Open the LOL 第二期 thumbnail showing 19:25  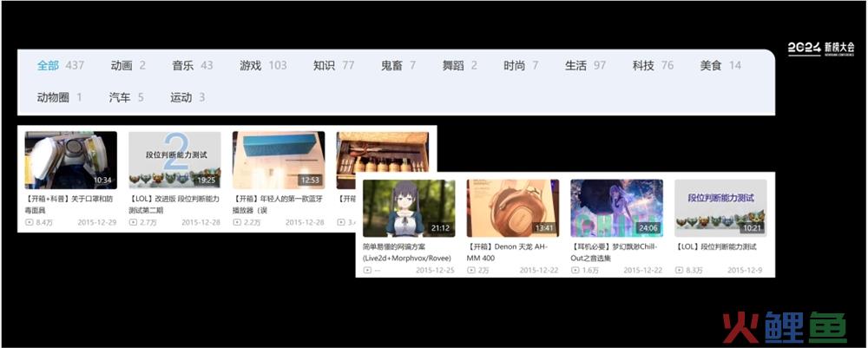[175, 160]
